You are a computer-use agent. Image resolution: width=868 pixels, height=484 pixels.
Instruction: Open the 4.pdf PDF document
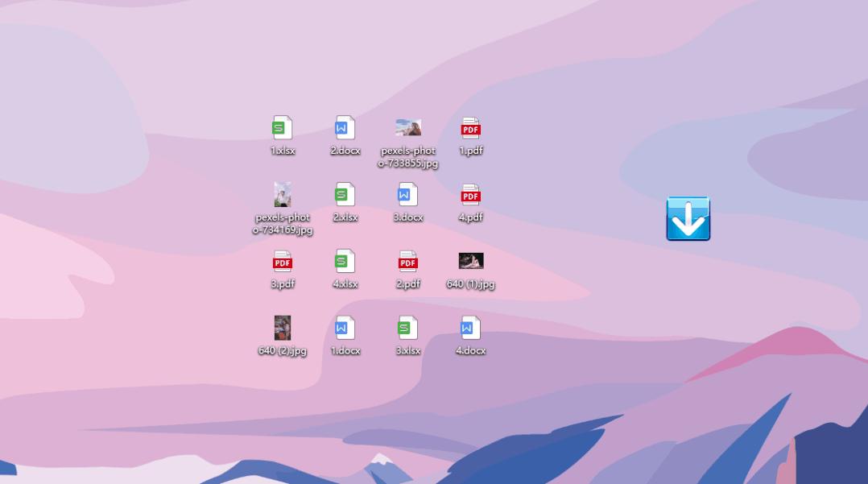[x=470, y=196]
